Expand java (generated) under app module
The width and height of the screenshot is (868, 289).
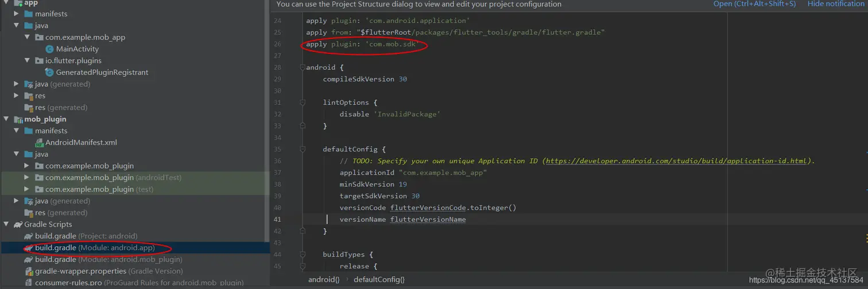[x=16, y=84]
